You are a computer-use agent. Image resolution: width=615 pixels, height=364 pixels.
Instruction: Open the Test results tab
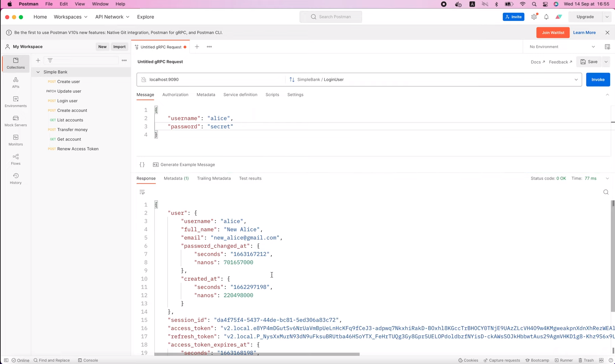tap(250, 178)
